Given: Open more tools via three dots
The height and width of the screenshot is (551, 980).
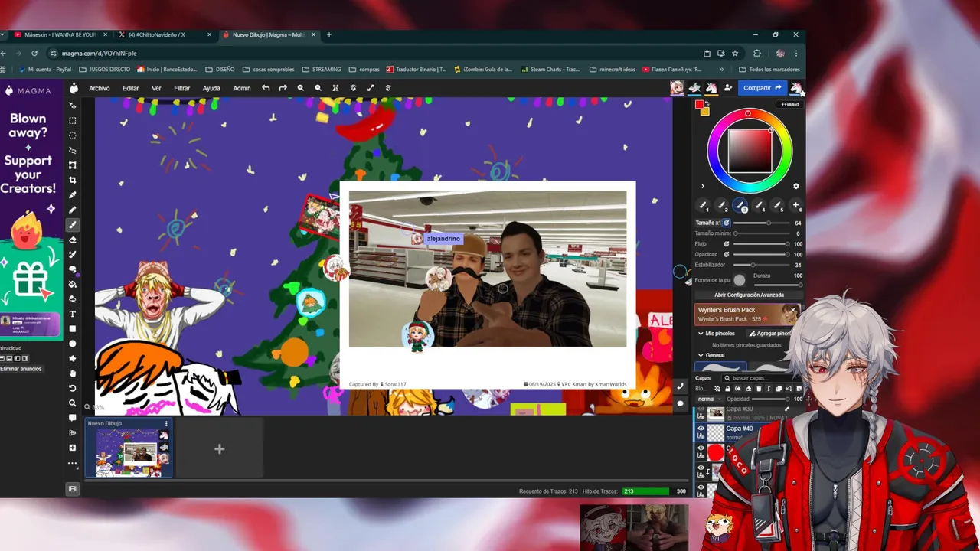Looking at the screenshot, I should click(73, 463).
